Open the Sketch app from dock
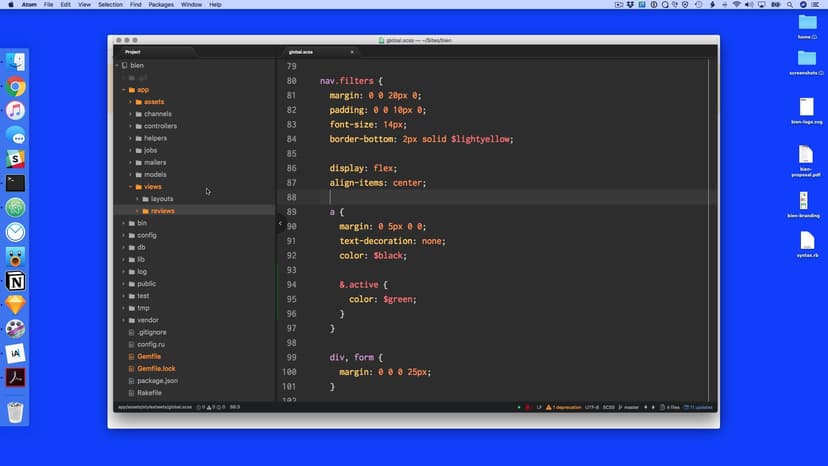 point(15,305)
